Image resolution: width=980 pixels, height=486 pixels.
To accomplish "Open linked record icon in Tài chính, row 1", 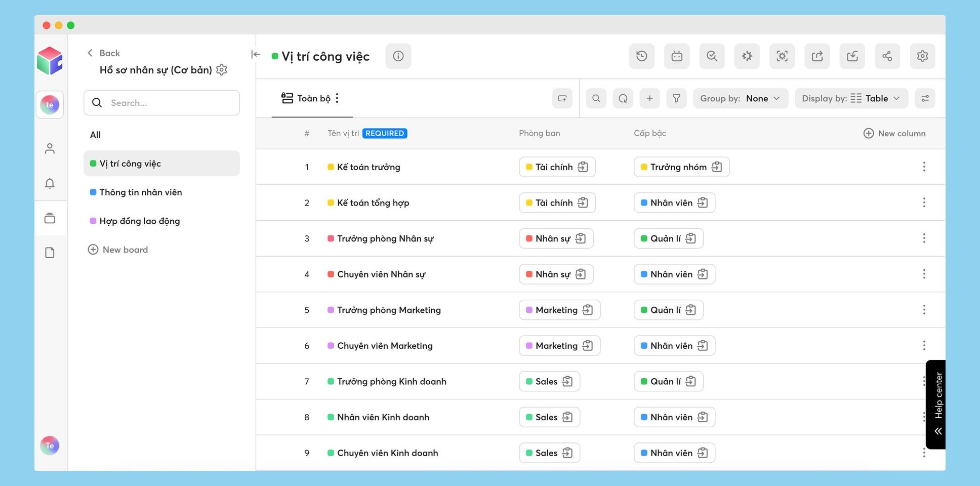I will (x=583, y=167).
